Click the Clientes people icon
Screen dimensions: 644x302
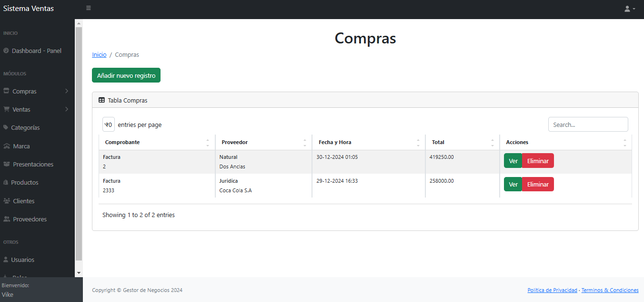pyautogui.click(x=7, y=201)
